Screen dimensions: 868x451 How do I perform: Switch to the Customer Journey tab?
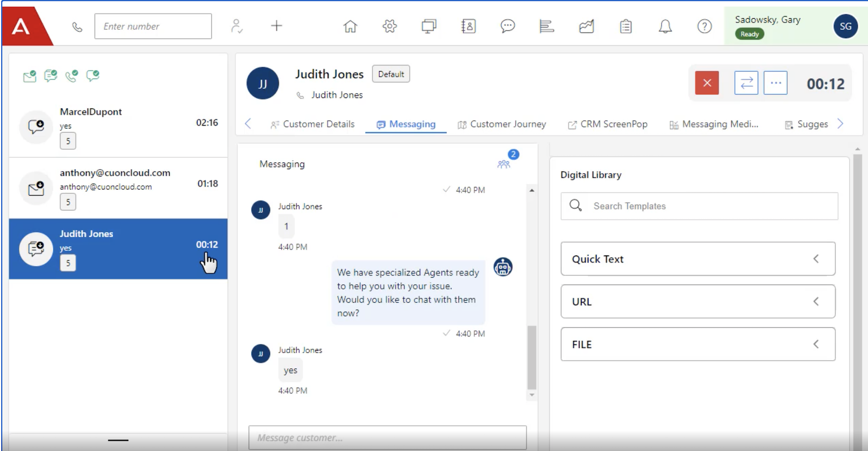502,124
